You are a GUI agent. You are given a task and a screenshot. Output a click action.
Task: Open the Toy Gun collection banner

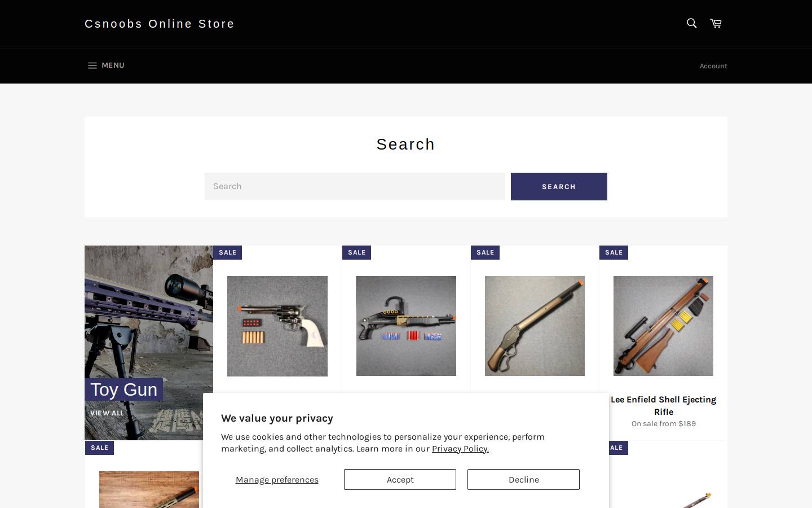pyautogui.click(x=149, y=343)
